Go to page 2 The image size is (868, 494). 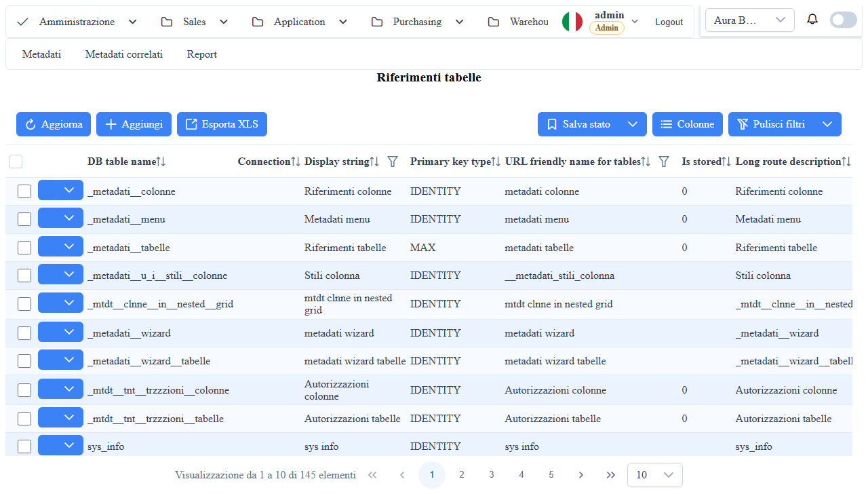pos(462,475)
